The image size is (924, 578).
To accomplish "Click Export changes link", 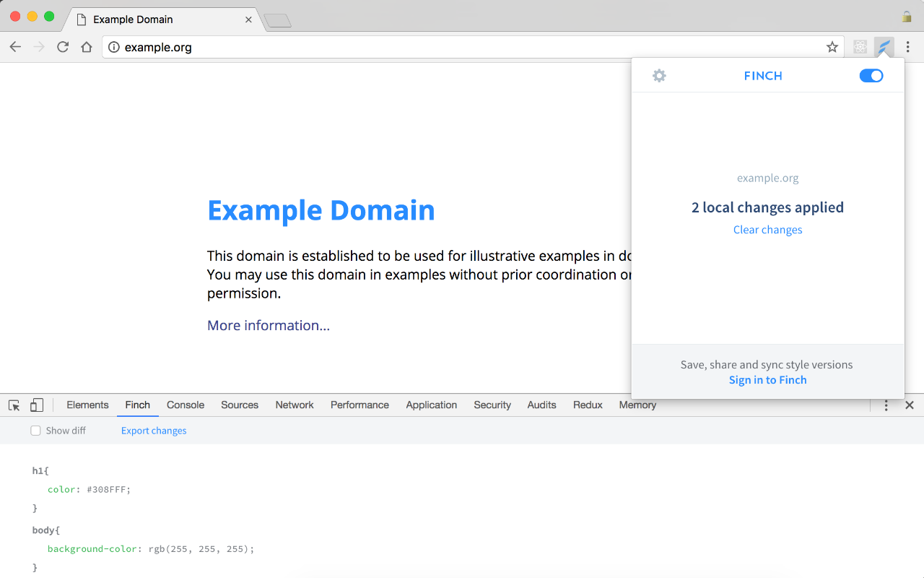I will coord(154,431).
